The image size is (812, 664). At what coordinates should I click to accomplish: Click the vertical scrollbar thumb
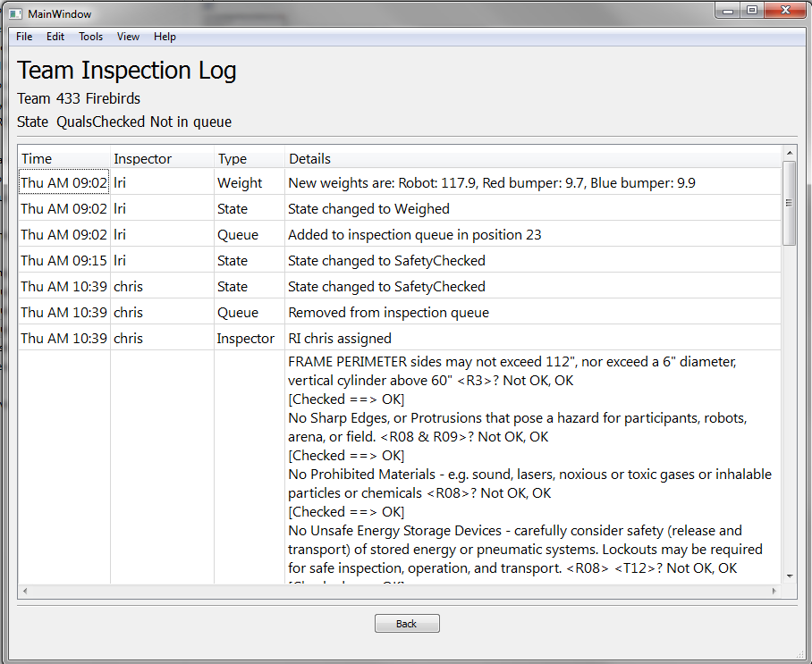[789, 203]
